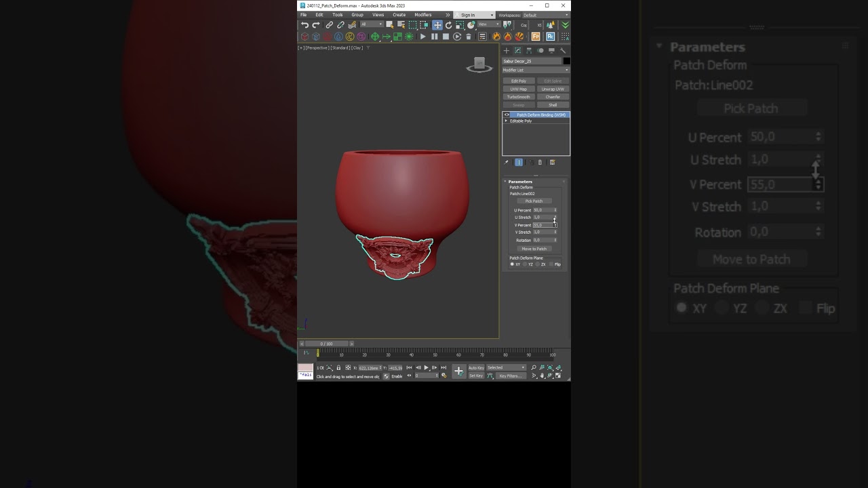This screenshot has width=868, height=488.
Task: Click the Redo arrow in the main toolbar
Action: pos(316,25)
